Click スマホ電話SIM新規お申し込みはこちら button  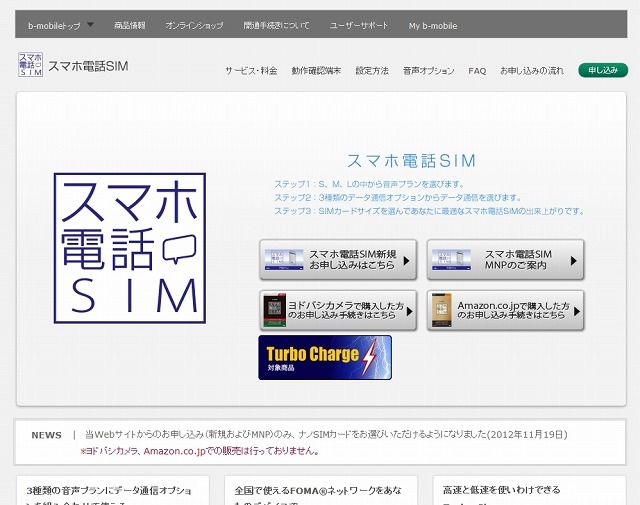pyautogui.click(x=338, y=260)
